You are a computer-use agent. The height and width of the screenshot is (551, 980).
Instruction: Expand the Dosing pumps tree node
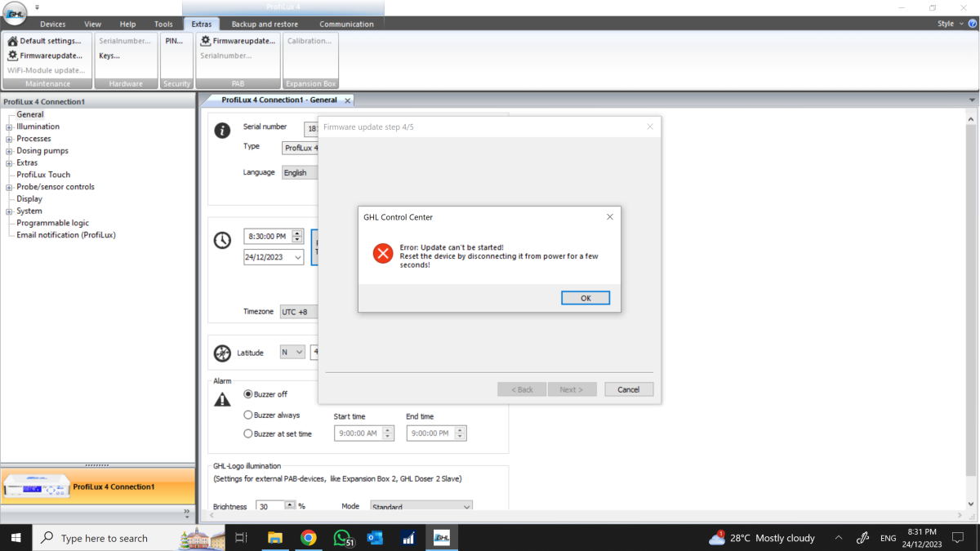pos(9,151)
